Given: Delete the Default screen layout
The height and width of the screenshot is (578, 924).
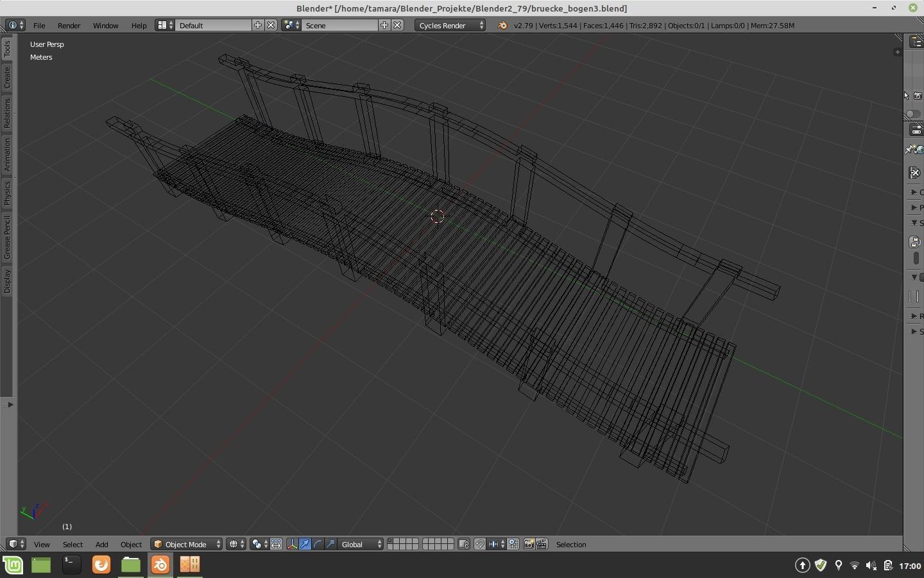Looking at the screenshot, I should click(271, 25).
